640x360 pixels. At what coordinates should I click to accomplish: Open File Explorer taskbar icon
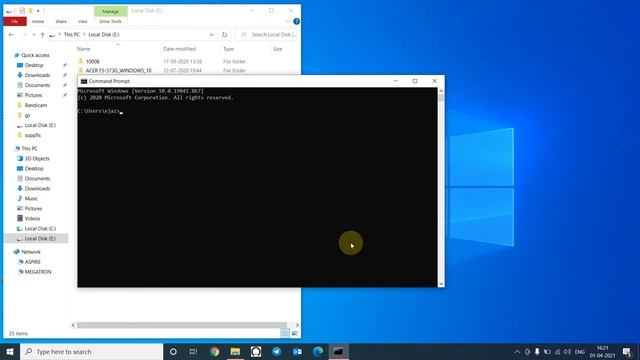pyautogui.click(x=235, y=351)
